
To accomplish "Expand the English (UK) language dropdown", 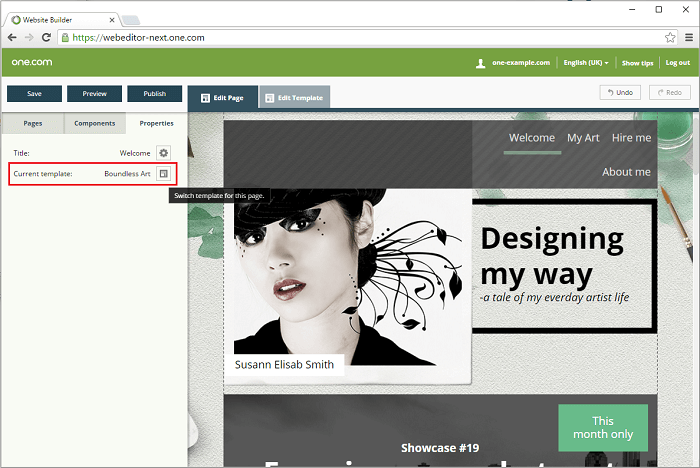I will click(586, 63).
